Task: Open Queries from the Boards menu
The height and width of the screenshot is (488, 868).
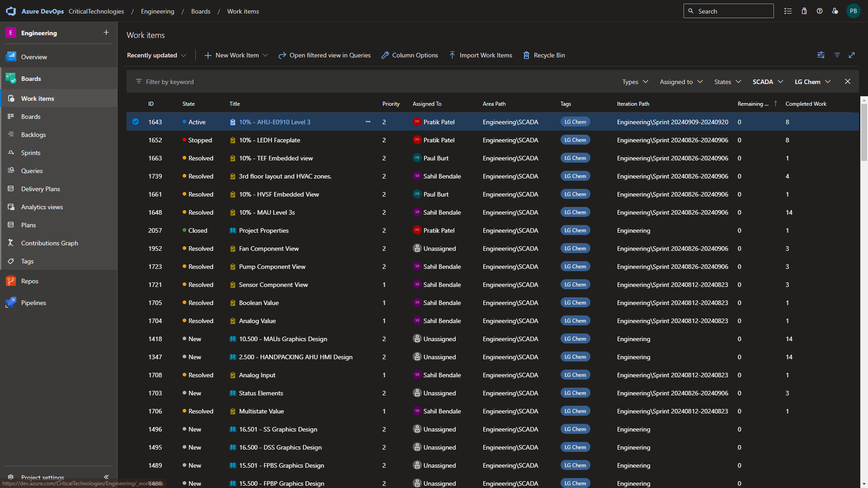Action: [x=32, y=171]
